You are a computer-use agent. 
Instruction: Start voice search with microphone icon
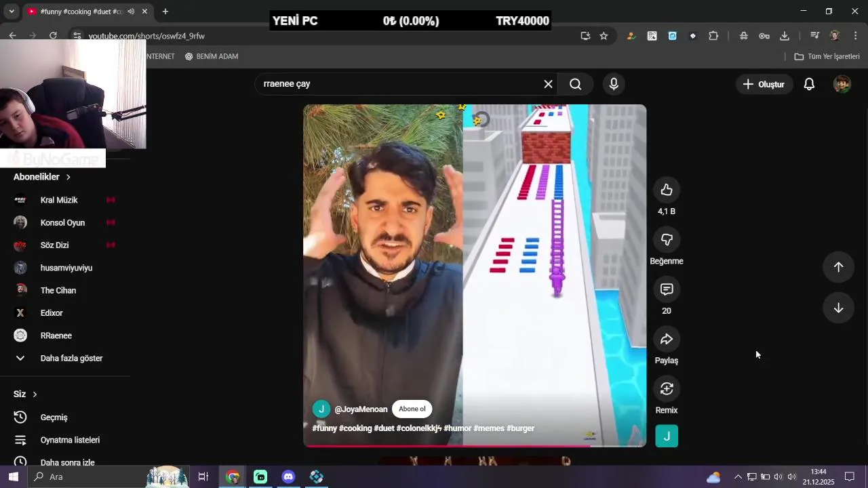[614, 84]
